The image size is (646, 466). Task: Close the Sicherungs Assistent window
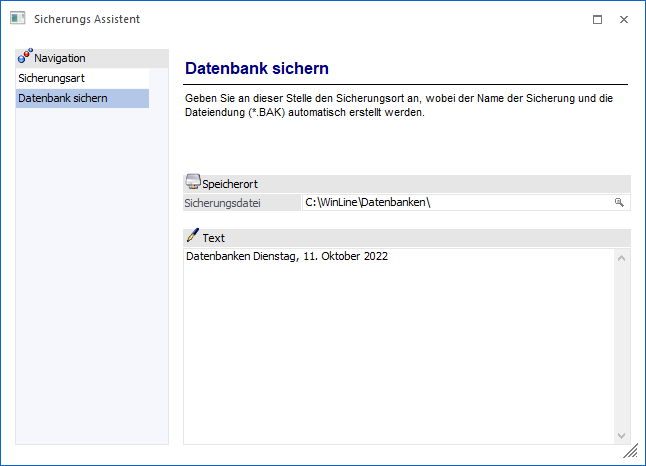[624, 19]
